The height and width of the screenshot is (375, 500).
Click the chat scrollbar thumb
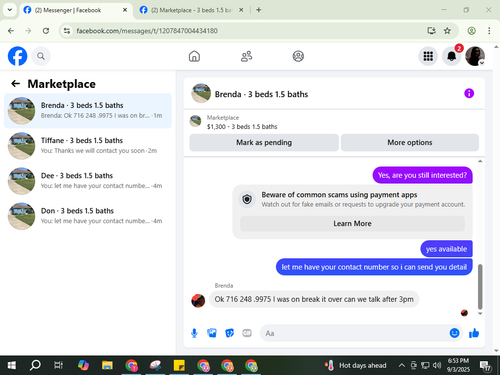(480, 287)
